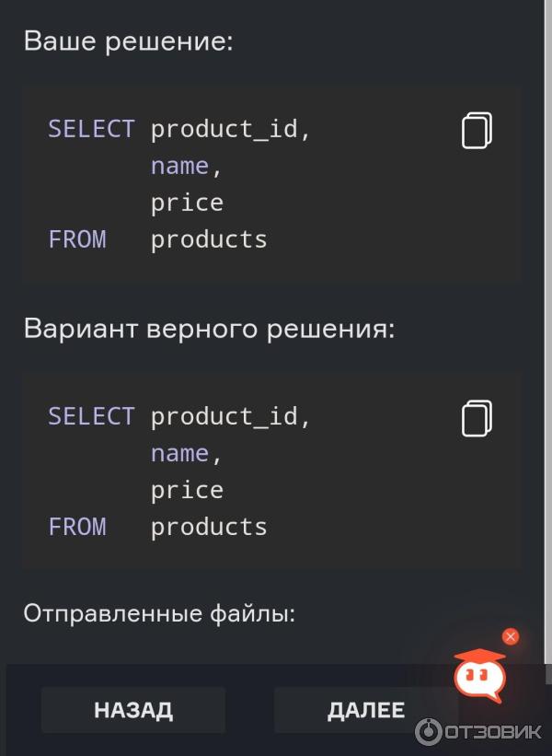Click the price column in your solution
The height and width of the screenshot is (756, 552).
(x=187, y=202)
